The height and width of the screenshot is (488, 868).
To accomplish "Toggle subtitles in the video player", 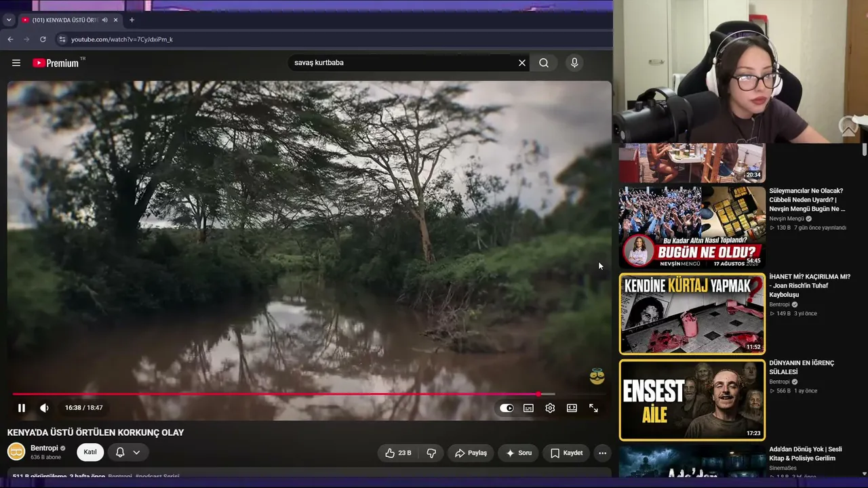I will click(x=528, y=408).
